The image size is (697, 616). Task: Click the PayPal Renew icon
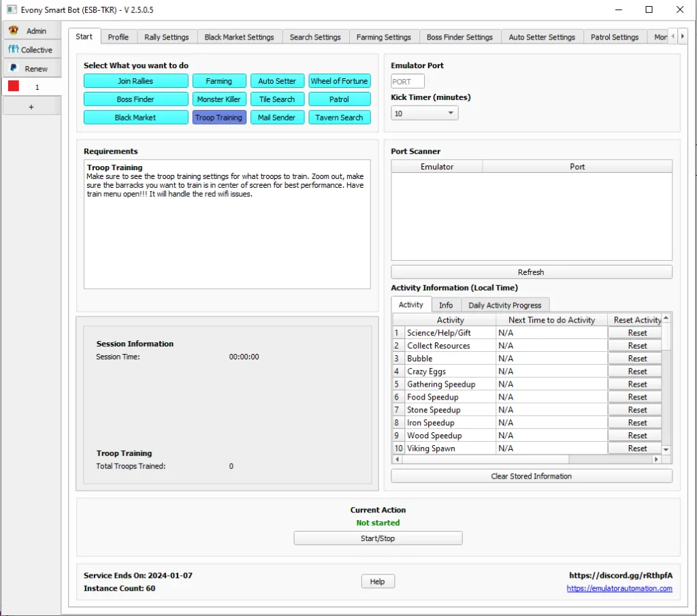click(x=14, y=68)
